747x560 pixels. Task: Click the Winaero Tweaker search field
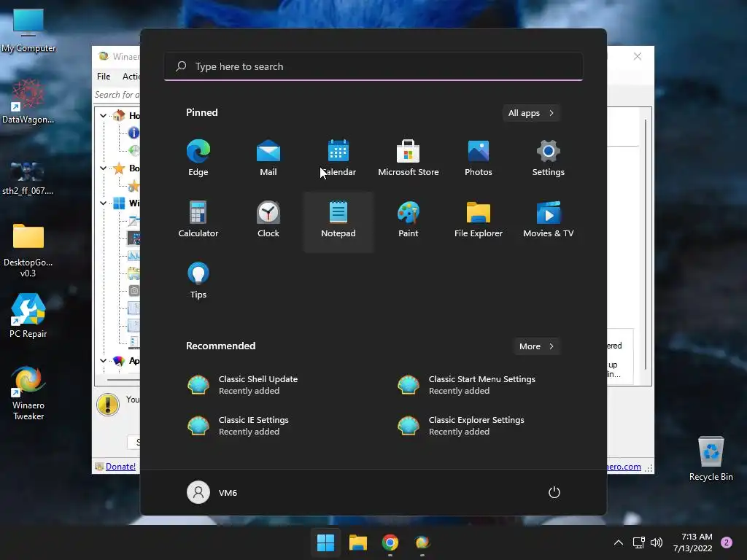[117, 95]
